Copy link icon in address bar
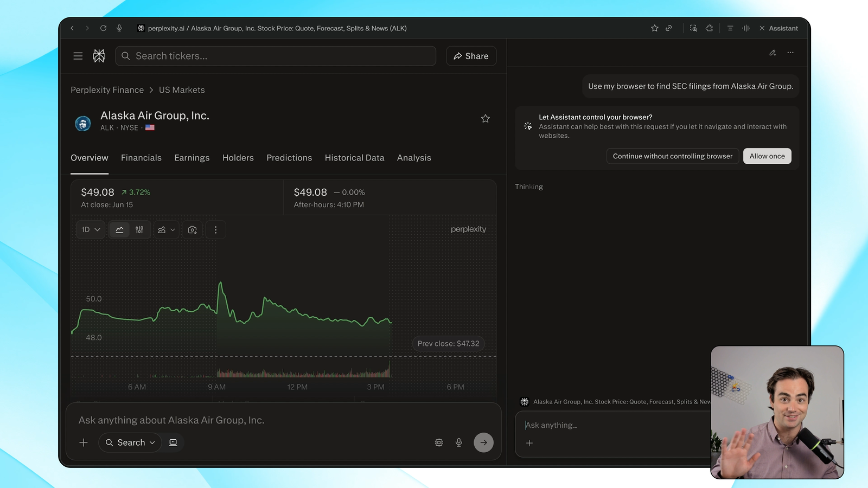The height and width of the screenshot is (488, 868). [x=669, y=28]
